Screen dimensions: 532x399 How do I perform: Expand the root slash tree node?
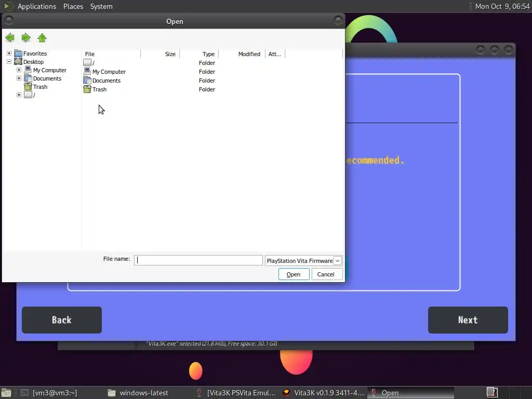click(19, 95)
